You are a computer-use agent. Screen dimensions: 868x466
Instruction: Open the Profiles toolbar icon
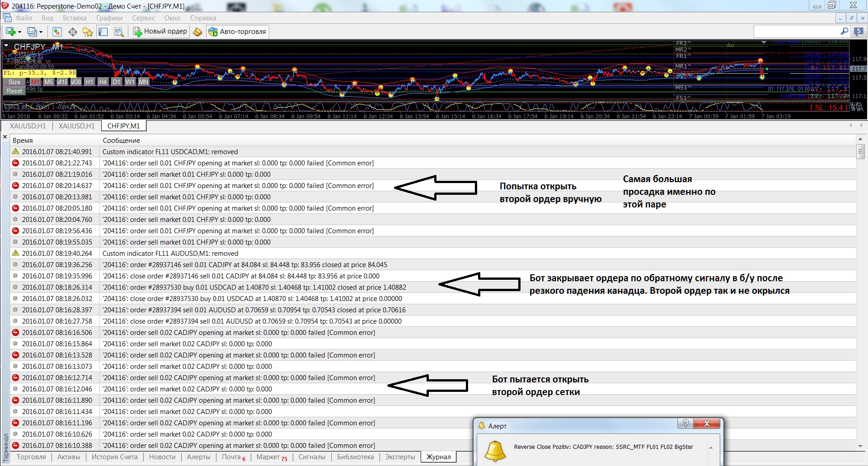(32, 32)
